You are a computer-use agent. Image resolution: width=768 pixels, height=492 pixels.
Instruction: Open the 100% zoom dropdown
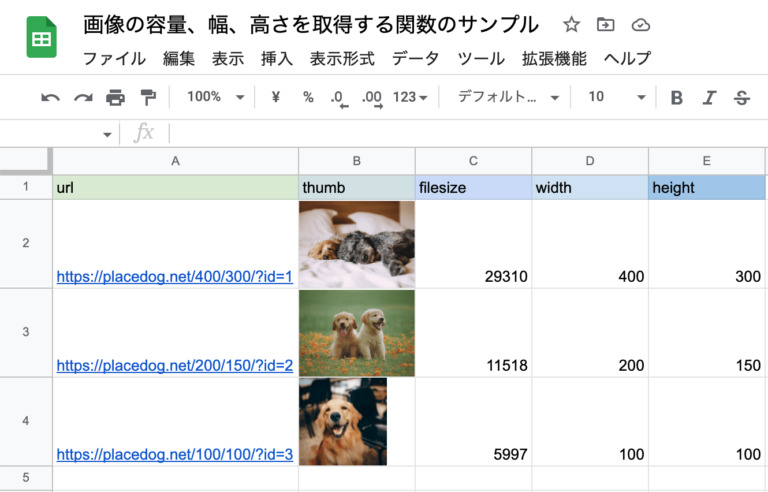pos(216,97)
